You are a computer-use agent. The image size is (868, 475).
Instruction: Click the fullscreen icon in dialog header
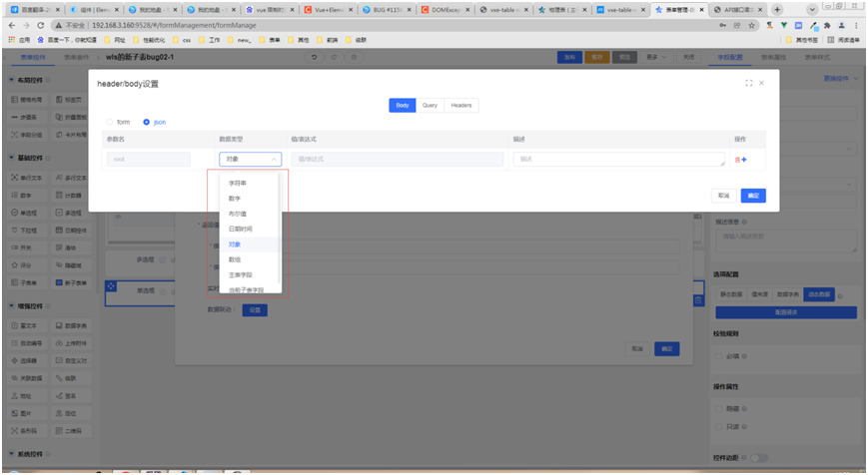tap(749, 83)
